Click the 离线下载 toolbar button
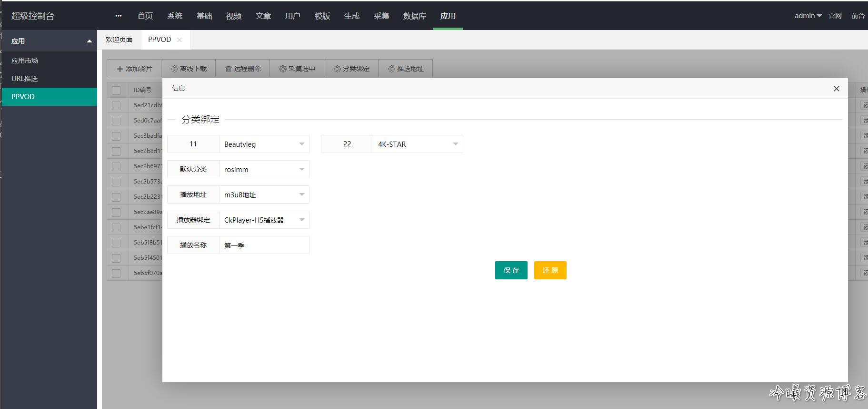868x409 pixels. (x=189, y=69)
